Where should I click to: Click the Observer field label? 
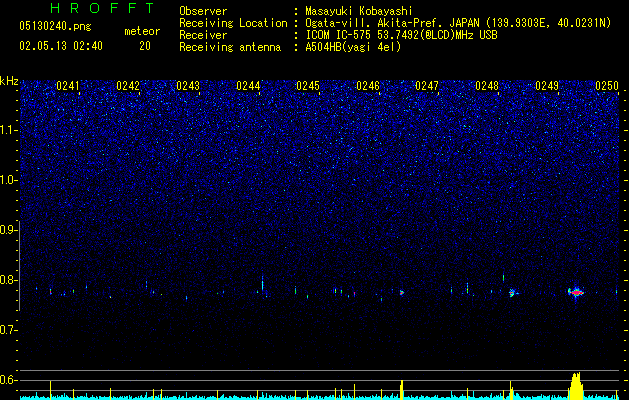coord(203,11)
